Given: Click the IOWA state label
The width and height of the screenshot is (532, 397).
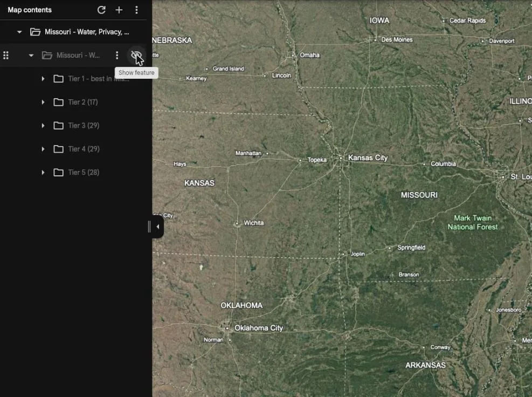Looking at the screenshot, I should coord(379,20).
